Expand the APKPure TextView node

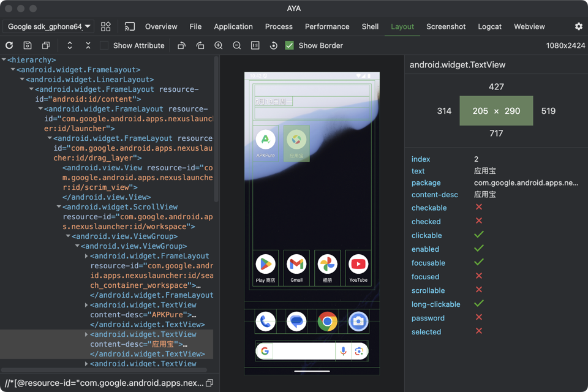click(x=86, y=305)
